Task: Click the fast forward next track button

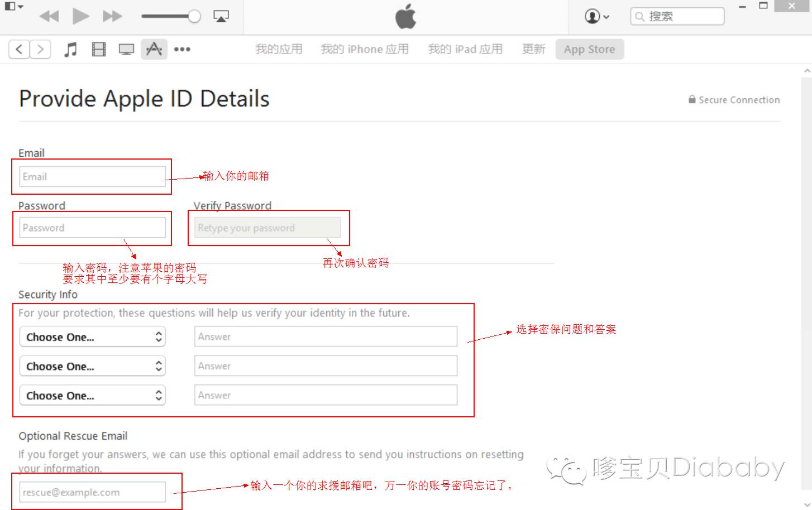Action: point(112,16)
